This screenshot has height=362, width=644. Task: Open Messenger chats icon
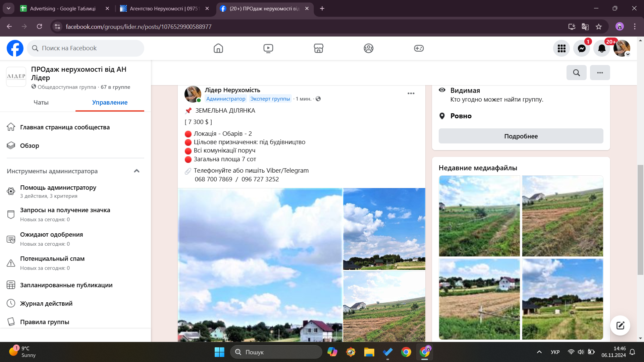(582, 49)
